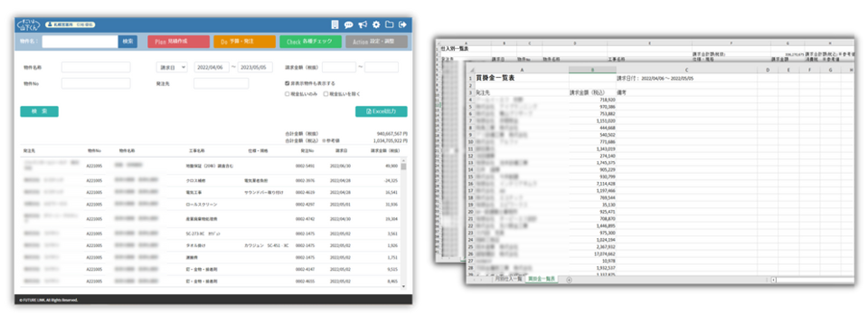Focus the minimum 請求金額 input
The height and width of the screenshot is (326, 868).
point(339,67)
